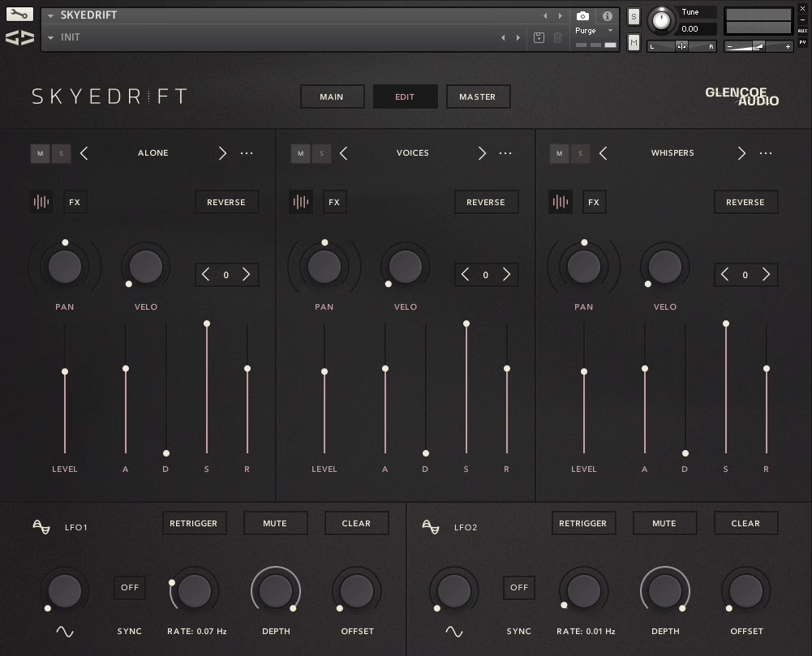Open FX for the ALONE layer
This screenshot has height=656, width=812.
pyautogui.click(x=75, y=202)
